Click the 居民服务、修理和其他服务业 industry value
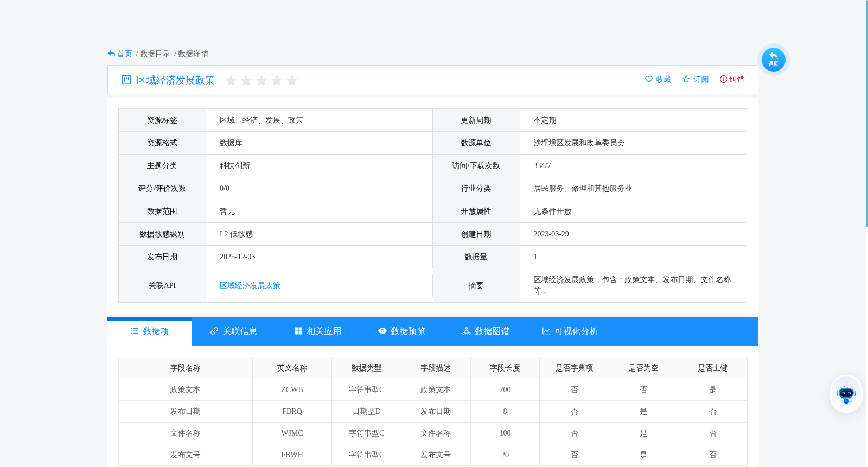The image size is (868, 467). point(583,189)
